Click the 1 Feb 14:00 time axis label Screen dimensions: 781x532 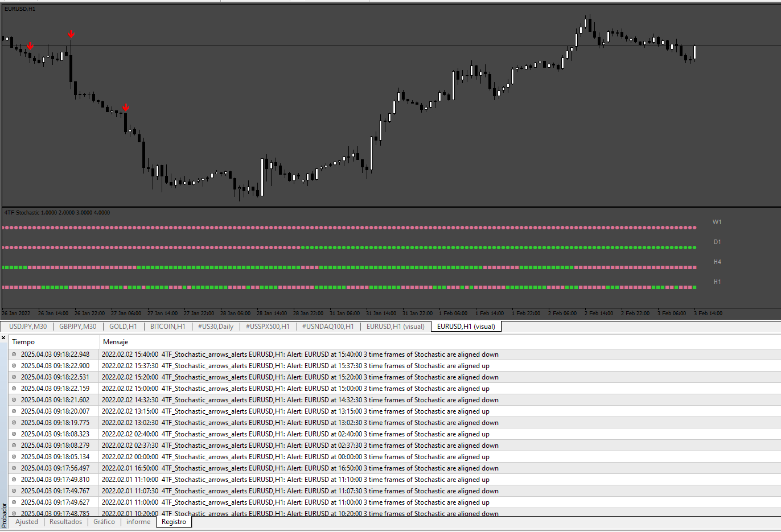pos(490,314)
